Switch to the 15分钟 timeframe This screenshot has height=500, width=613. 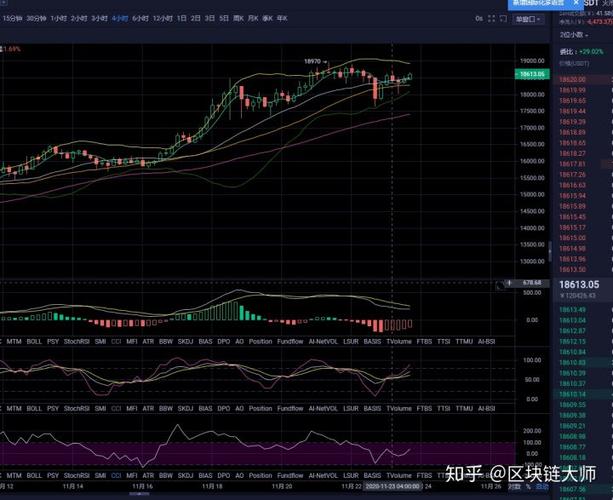(12, 18)
